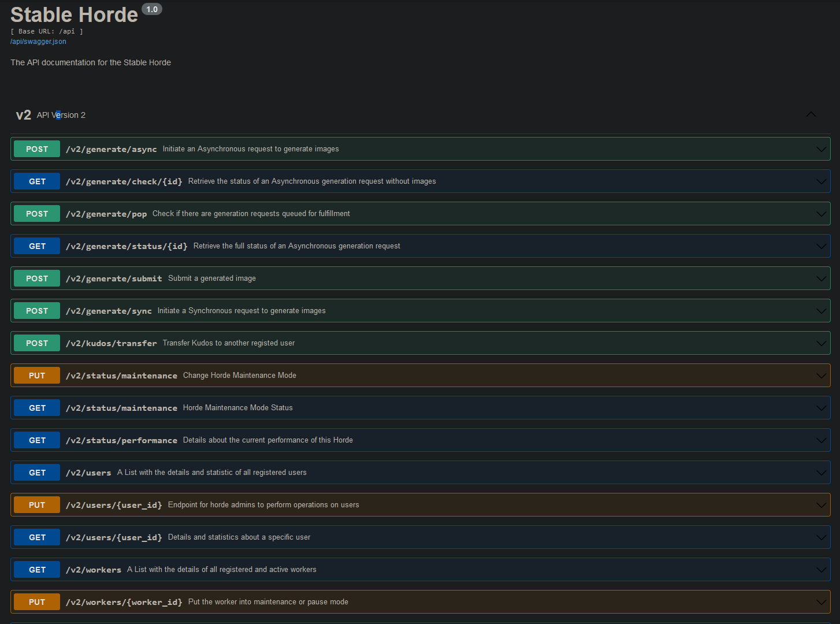Expand the /v2/generate/pop chevron

(821, 214)
